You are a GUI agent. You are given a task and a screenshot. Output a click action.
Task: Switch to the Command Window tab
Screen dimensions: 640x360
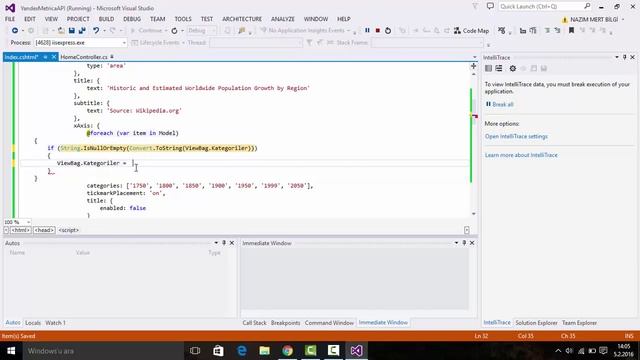329,323
